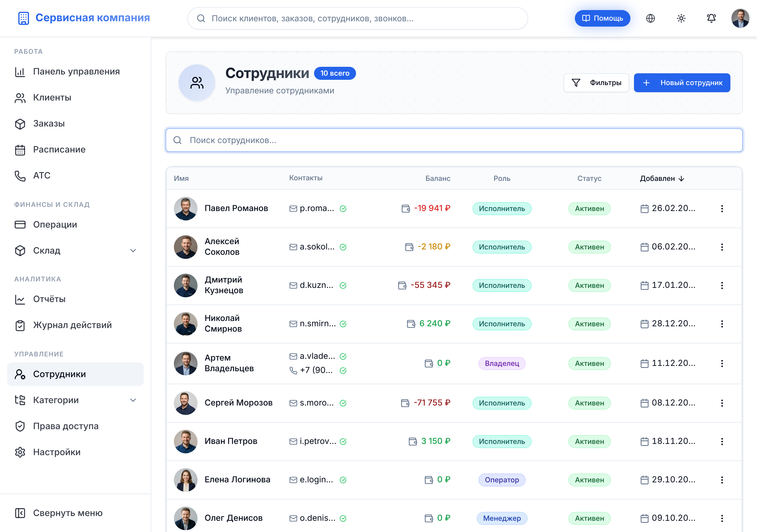Click the globe language icon
Image resolution: width=757 pixels, height=532 pixels.
point(650,18)
